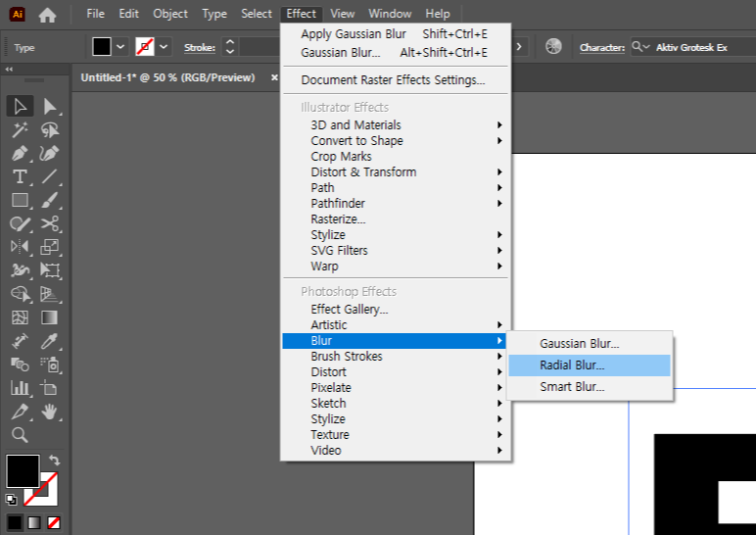
Task: Select the Selection tool arrow
Action: tap(20, 106)
